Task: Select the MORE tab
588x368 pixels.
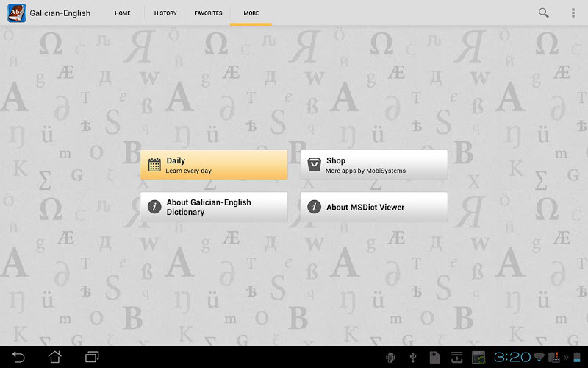Action: click(x=251, y=13)
